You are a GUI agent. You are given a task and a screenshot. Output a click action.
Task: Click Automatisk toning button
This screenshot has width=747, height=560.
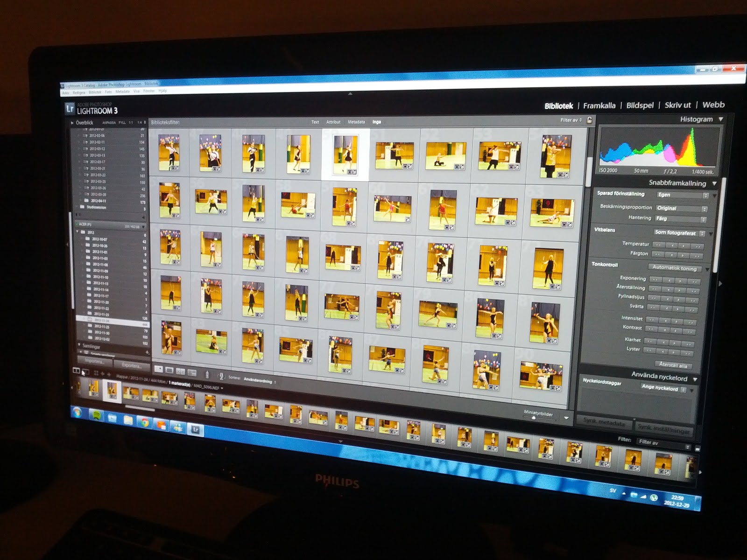point(674,268)
